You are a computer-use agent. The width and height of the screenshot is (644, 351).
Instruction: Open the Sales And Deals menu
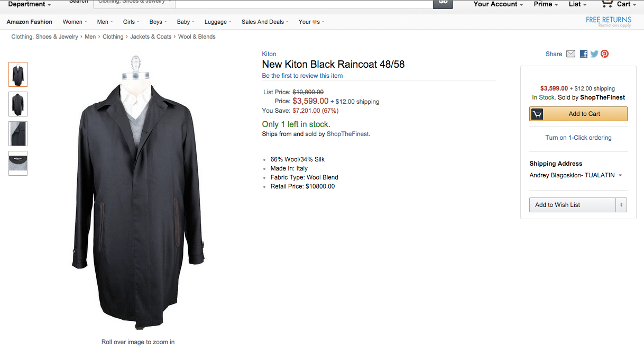point(265,22)
